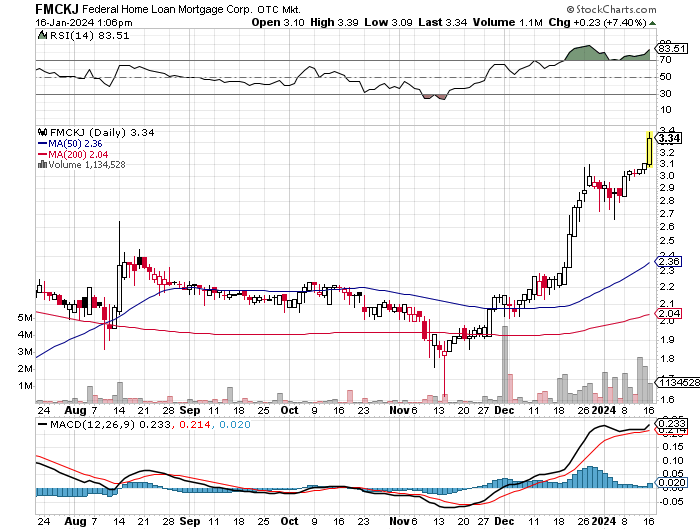
Task: Click the green up-arrow next to change
Action: coord(652,23)
